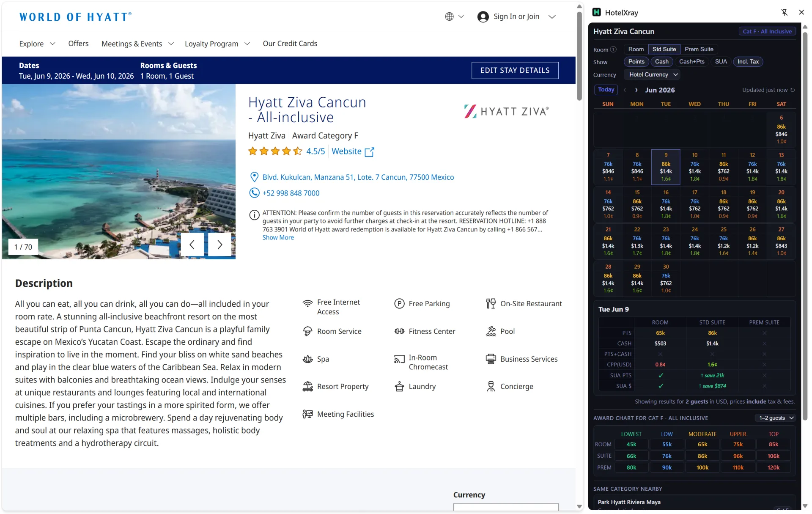
Task: Click the Laundry icon
Action: tap(399, 387)
